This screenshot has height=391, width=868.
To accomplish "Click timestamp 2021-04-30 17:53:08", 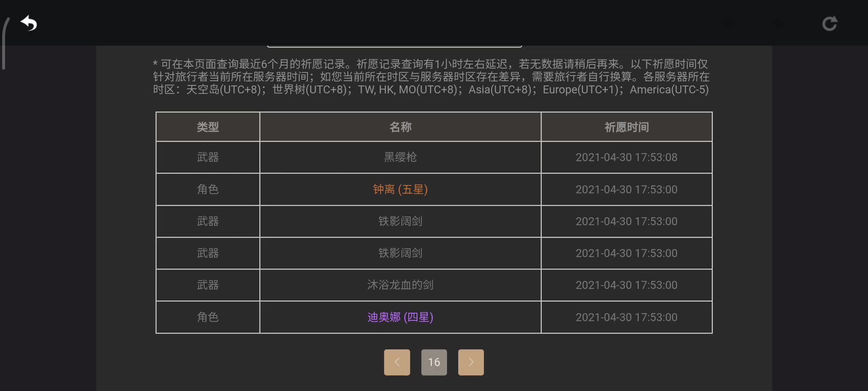I will pos(626,157).
